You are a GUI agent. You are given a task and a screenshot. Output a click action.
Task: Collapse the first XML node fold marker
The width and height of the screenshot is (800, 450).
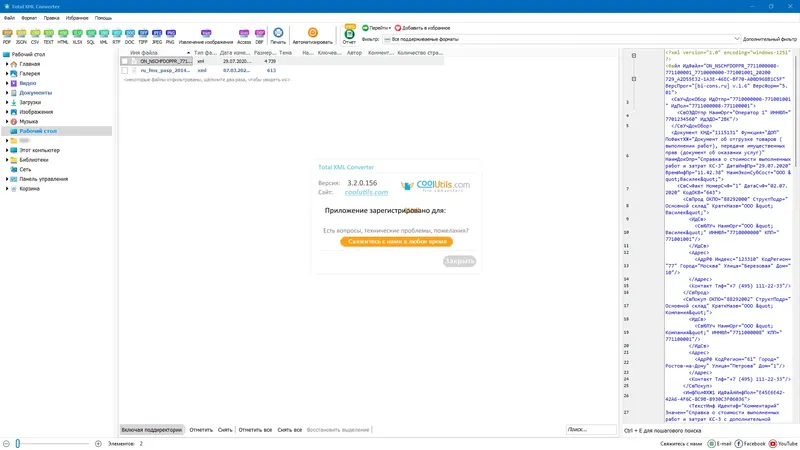pos(634,56)
